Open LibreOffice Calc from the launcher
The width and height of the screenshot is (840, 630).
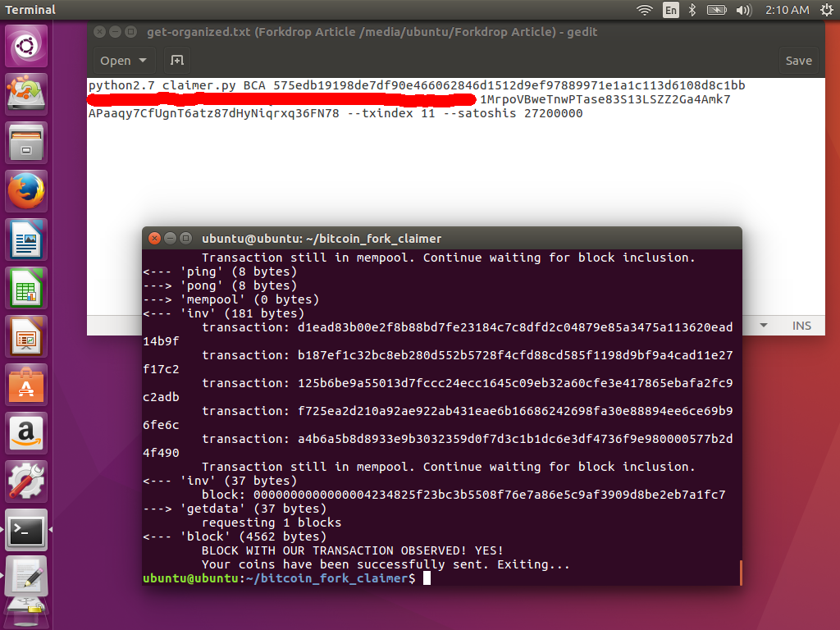[25, 287]
